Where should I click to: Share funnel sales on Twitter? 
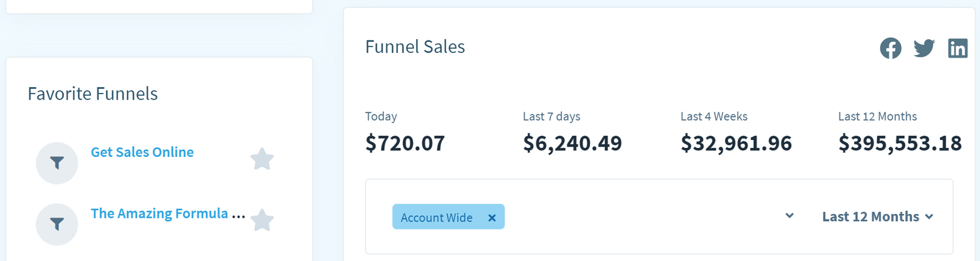(924, 48)
